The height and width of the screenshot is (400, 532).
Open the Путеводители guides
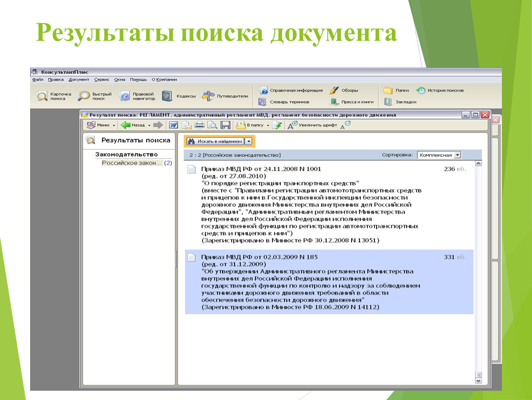[x=225, y=96]
